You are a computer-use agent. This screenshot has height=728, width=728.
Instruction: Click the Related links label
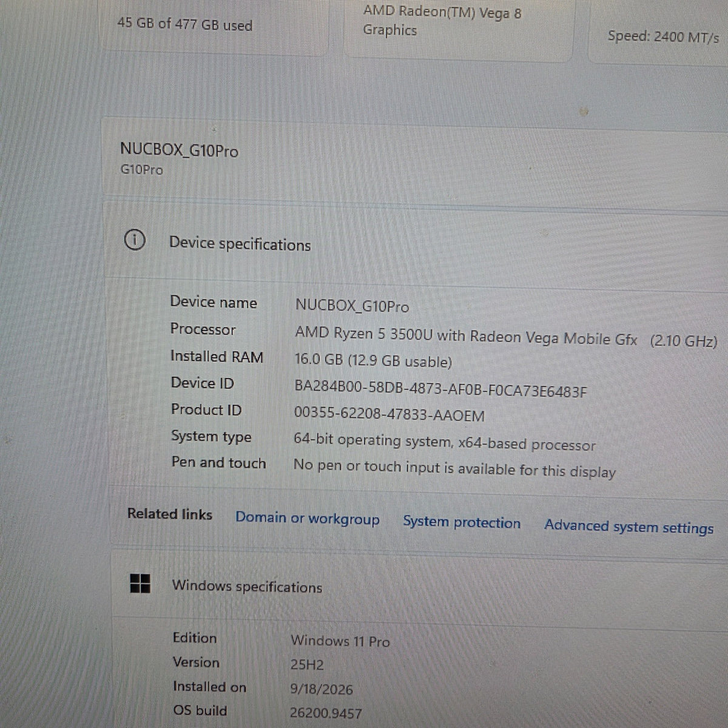click(x=170, y=514)
